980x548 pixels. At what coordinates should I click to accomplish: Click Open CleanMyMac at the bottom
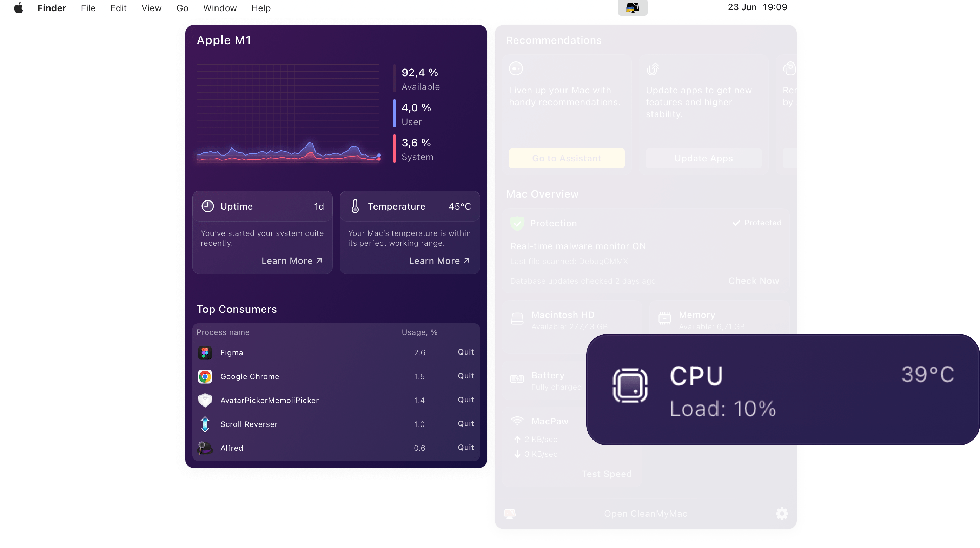645,513
